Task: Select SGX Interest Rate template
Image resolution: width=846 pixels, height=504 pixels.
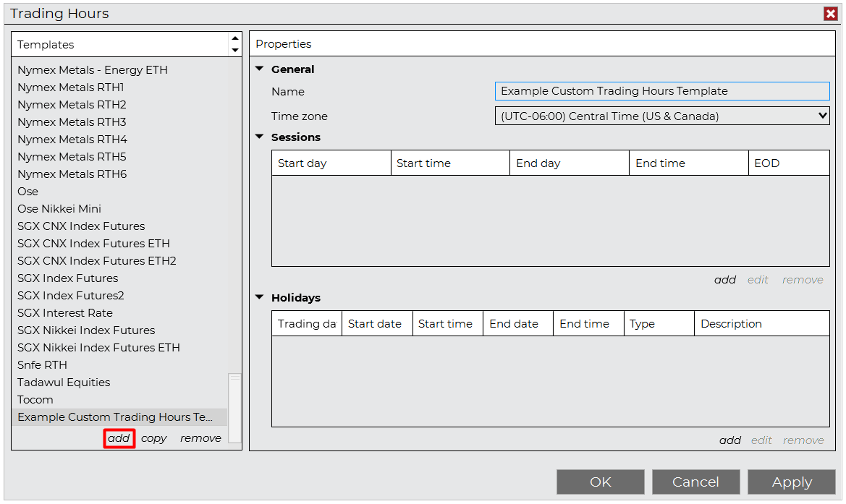Action: (x=64, y=312)
